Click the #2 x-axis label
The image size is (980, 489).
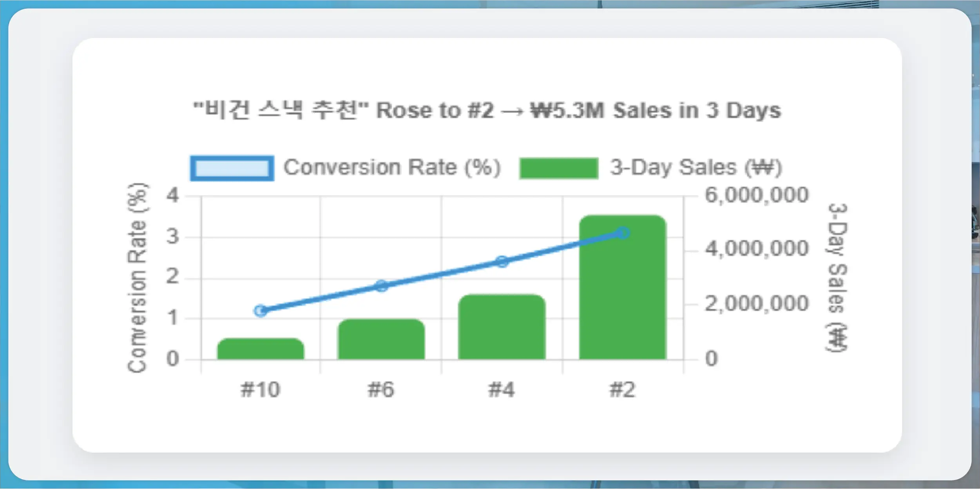623,390
